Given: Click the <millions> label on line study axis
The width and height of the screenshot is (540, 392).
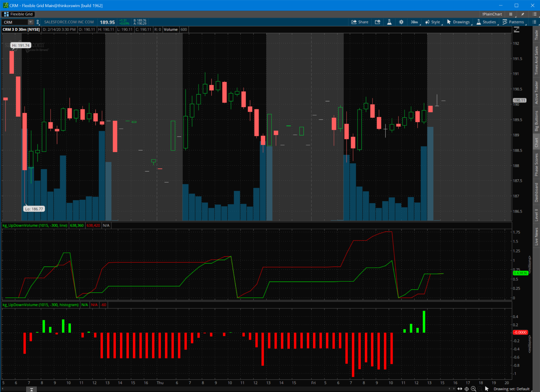Looking at the screenshot, I should (530, 265).
